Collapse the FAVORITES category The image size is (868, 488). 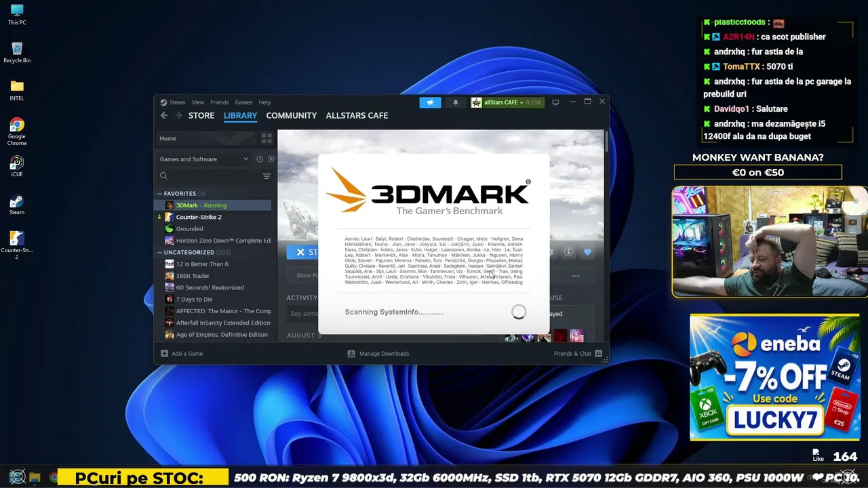coord(160,194)
